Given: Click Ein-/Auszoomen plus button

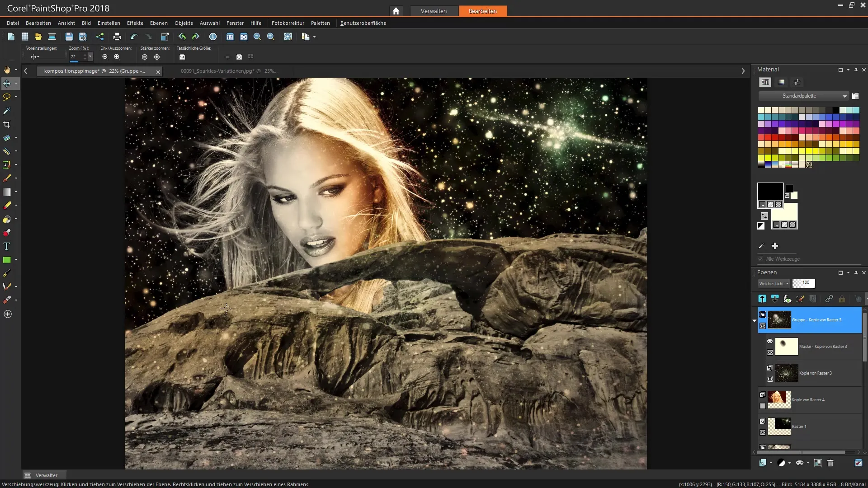Looking at the screenshot, I should point(117,57).
